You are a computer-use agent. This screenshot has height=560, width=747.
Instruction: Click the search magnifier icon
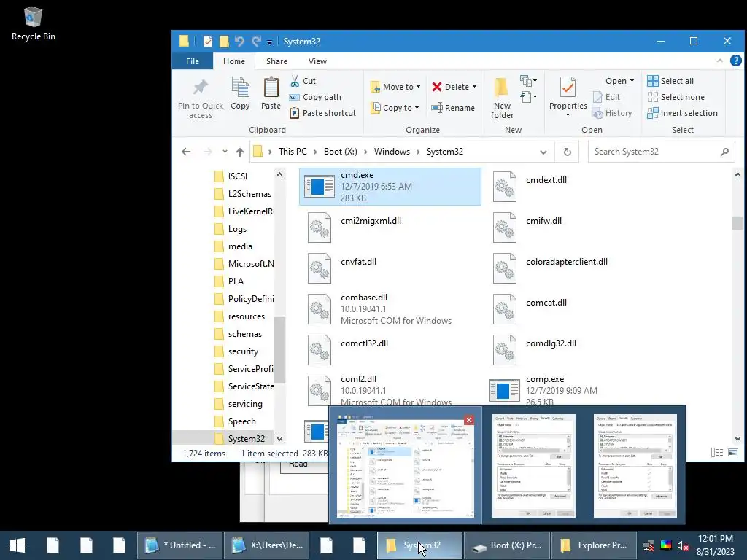pyautogui.click(x=724, y=152)
